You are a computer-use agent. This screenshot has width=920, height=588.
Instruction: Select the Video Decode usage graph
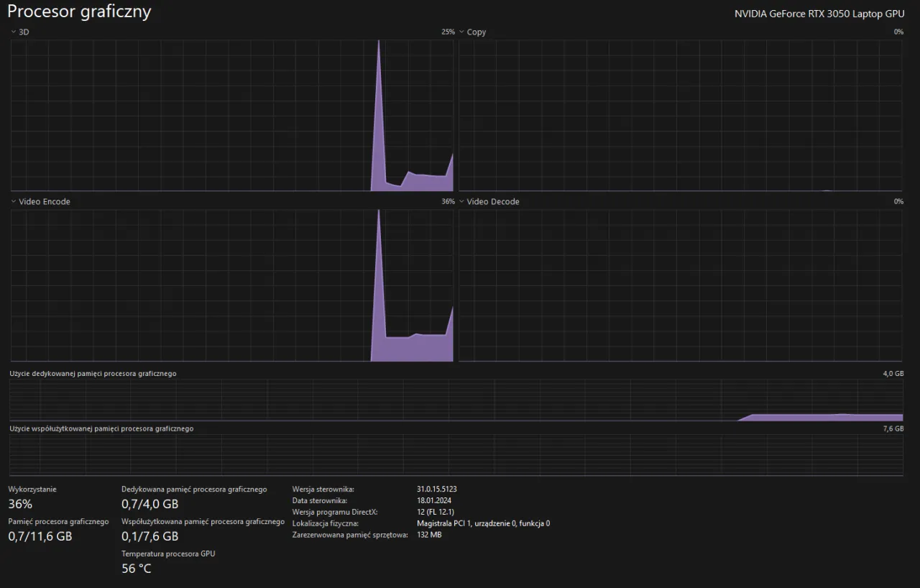680,285
